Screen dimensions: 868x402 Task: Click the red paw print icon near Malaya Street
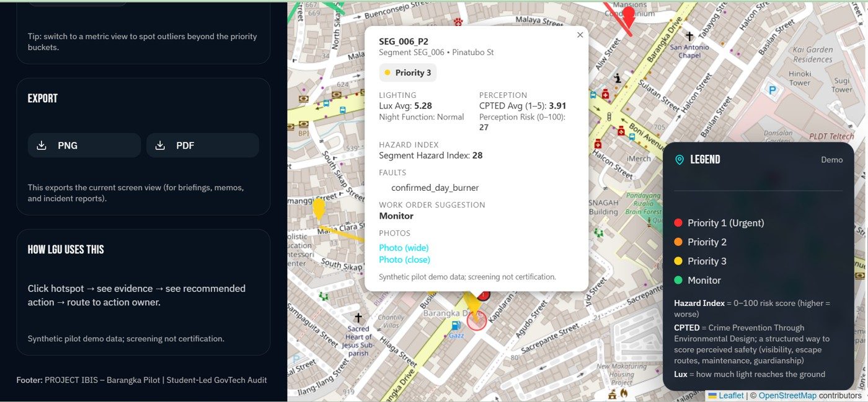click(458, 22)
